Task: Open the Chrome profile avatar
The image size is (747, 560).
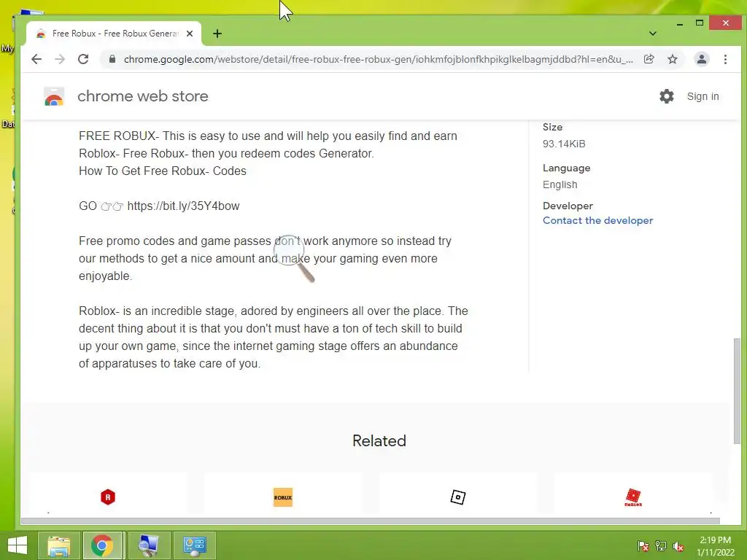Action: (701, 59)
